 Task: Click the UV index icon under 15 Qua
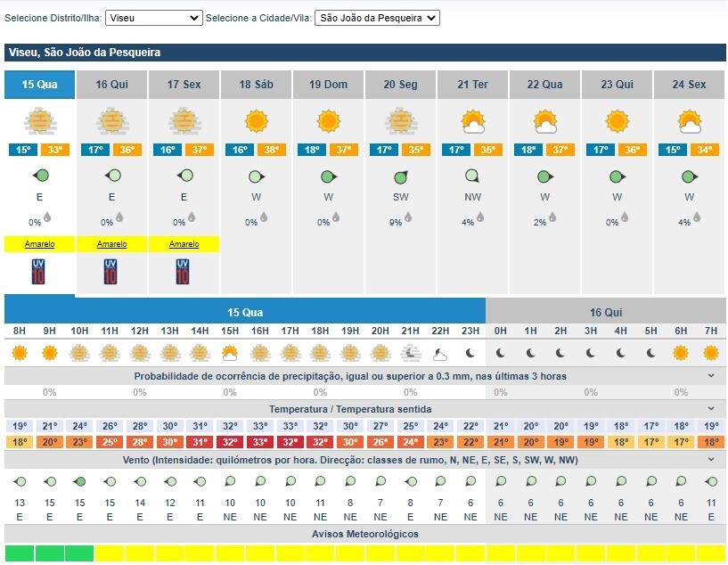tap(39, 271)
